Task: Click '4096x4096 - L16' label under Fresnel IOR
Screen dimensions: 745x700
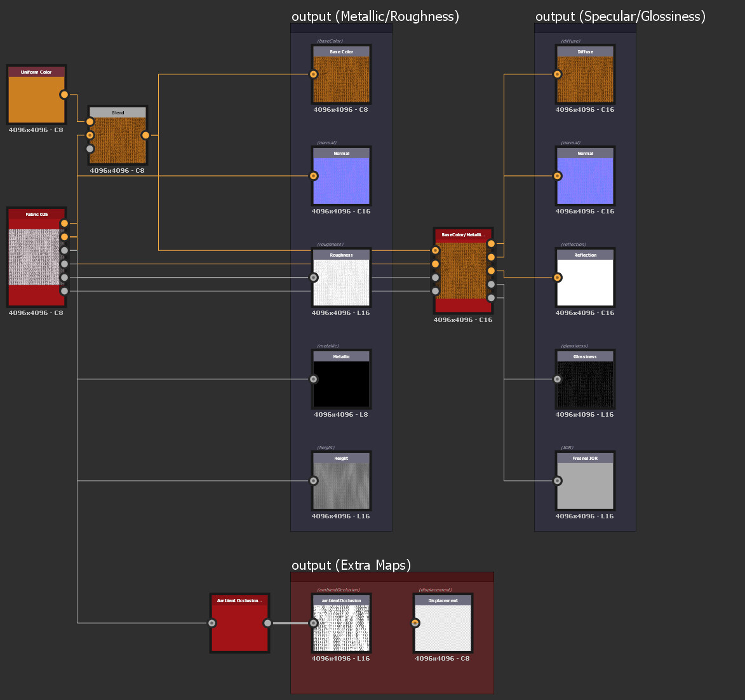Action: point(584,516)
